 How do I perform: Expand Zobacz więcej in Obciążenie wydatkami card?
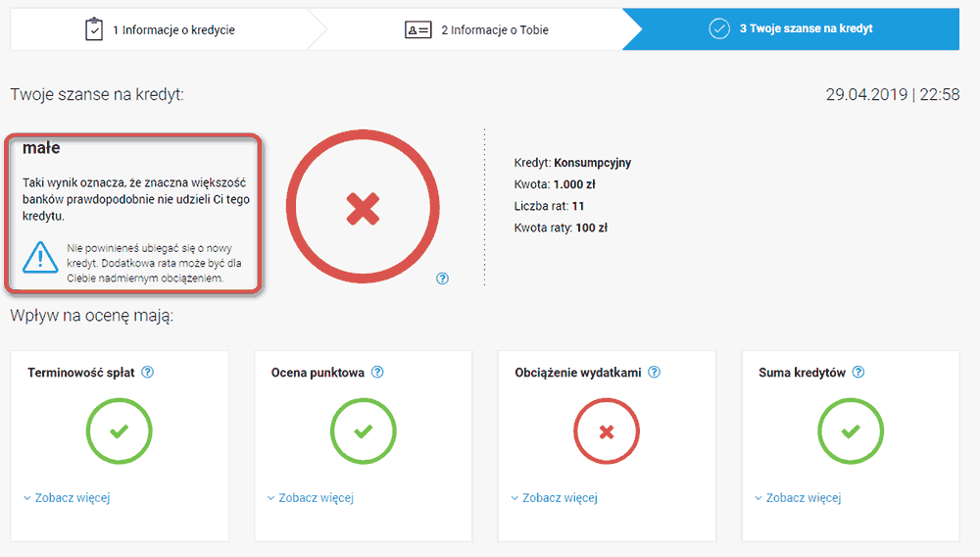click(x=555, y=498)
